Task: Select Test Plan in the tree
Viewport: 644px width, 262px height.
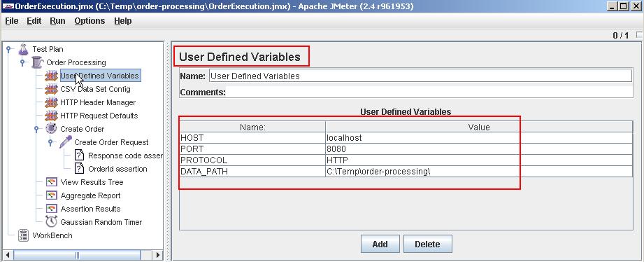Action: [48, 49]
